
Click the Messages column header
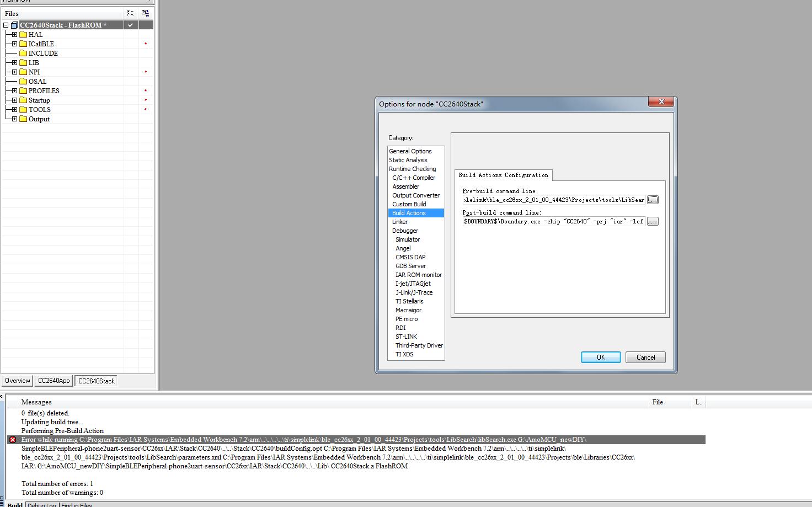tap(334, 402)
